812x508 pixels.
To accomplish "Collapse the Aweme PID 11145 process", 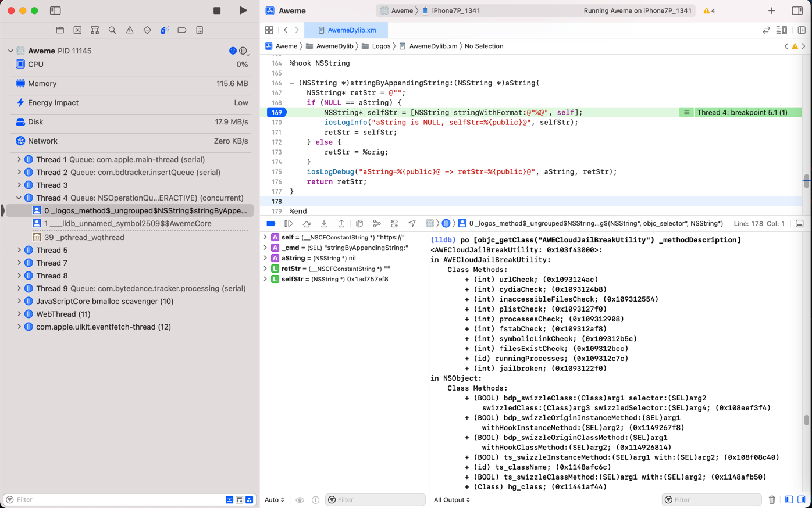I will (10, 51).
